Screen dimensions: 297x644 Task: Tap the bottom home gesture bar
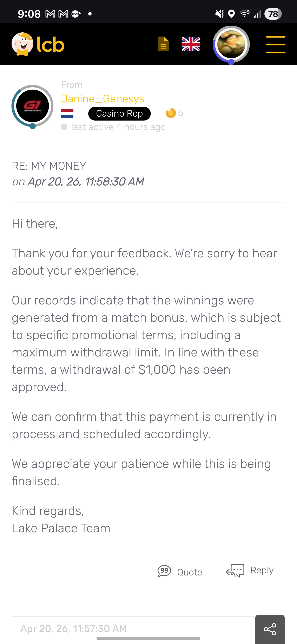(148, 638)
